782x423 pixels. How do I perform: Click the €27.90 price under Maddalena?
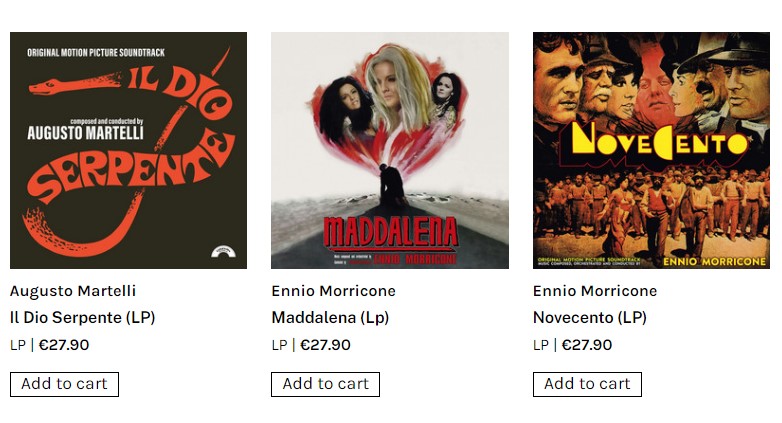pyautogui.click(x=325, y=345)
